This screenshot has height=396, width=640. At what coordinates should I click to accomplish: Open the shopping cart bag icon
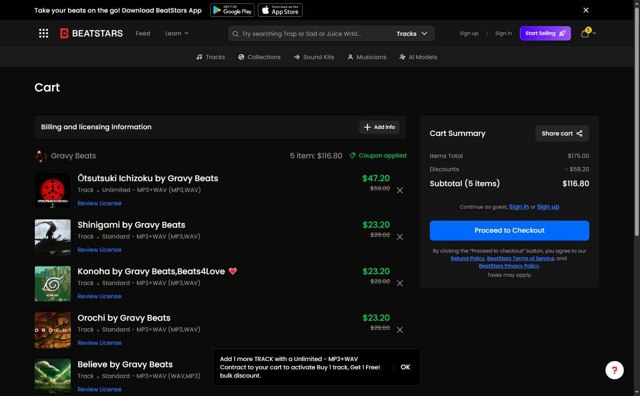tap(585, 33)
